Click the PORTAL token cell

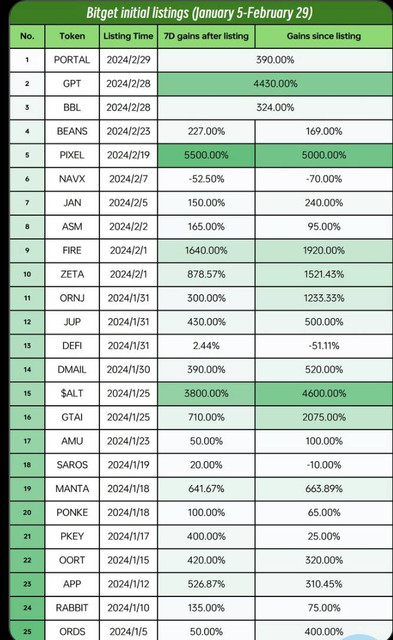[72, 60]
